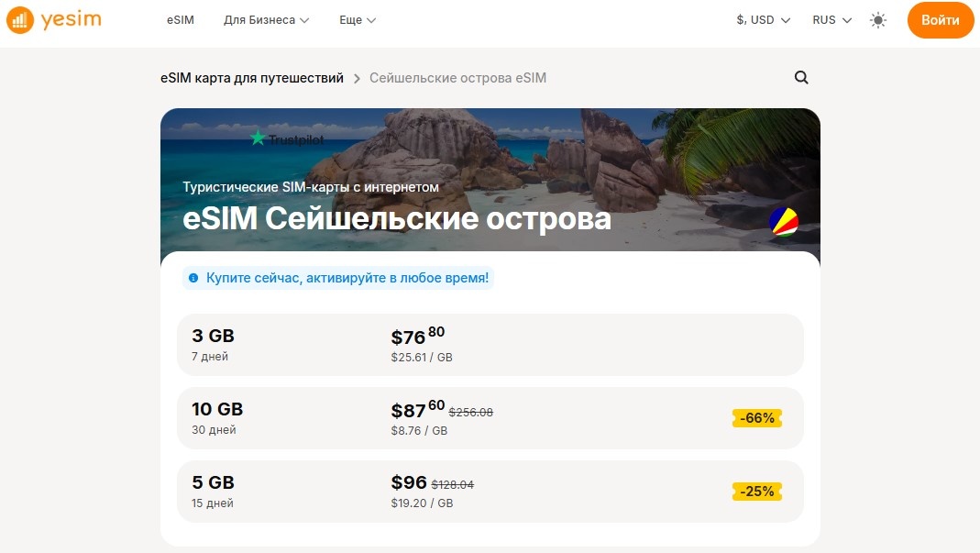The width and height of the screenshot is (980, 553).
Task: Click the -66% discount badge
Action: pyautogui.click(x=756, y=418)
